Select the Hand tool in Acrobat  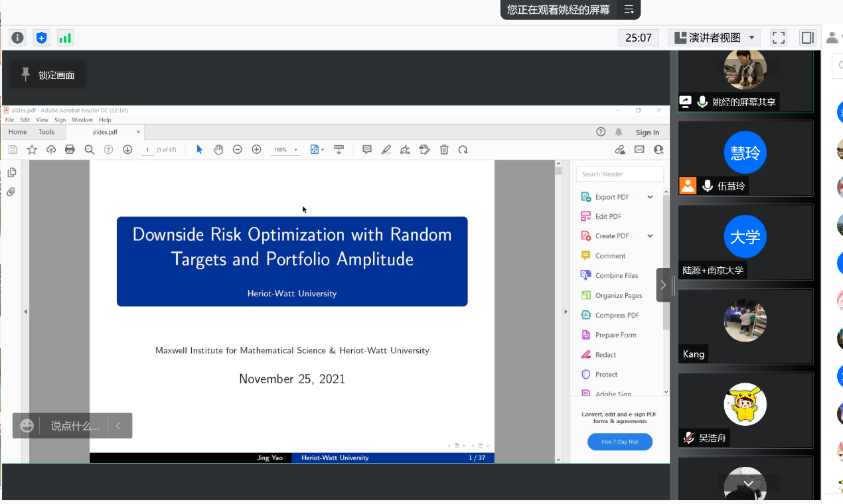[218, 150]
